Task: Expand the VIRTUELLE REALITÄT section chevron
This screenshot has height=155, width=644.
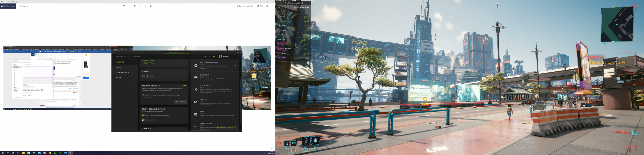Action: (235, 126)
